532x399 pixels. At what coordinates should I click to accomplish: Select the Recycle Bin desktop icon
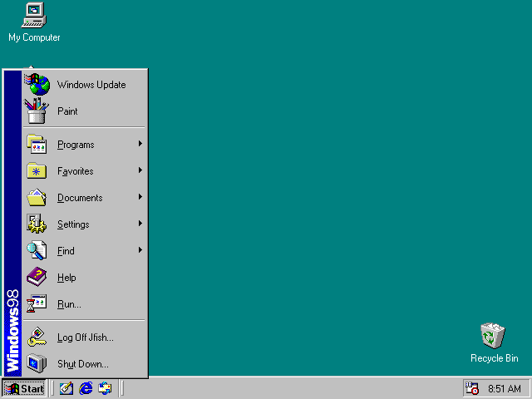(494, 342)
